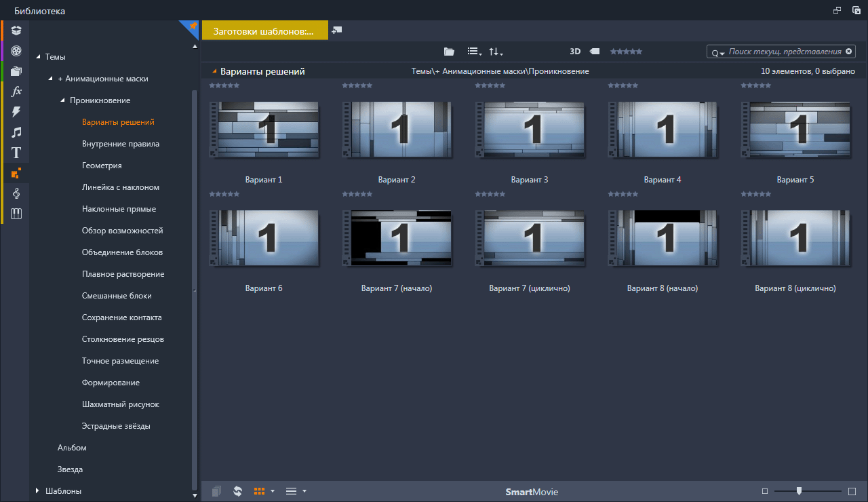Select Шахматный рисунок category
Screen dimensions: 868x502
click(x=121, y=404)
